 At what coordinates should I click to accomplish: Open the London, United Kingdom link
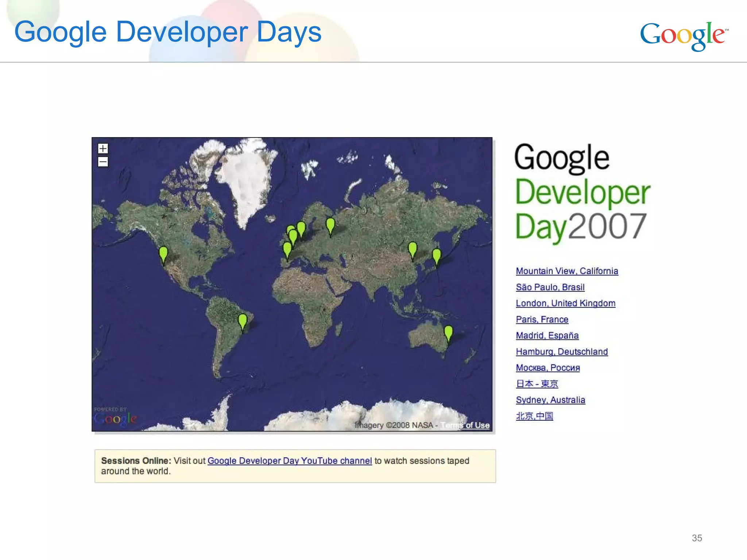click(x=565, y=303)
